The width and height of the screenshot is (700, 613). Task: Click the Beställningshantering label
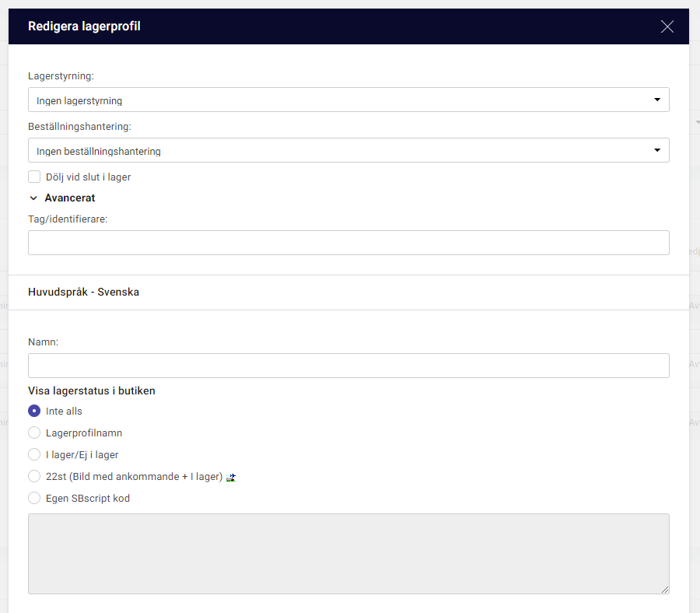click(79, 126)
